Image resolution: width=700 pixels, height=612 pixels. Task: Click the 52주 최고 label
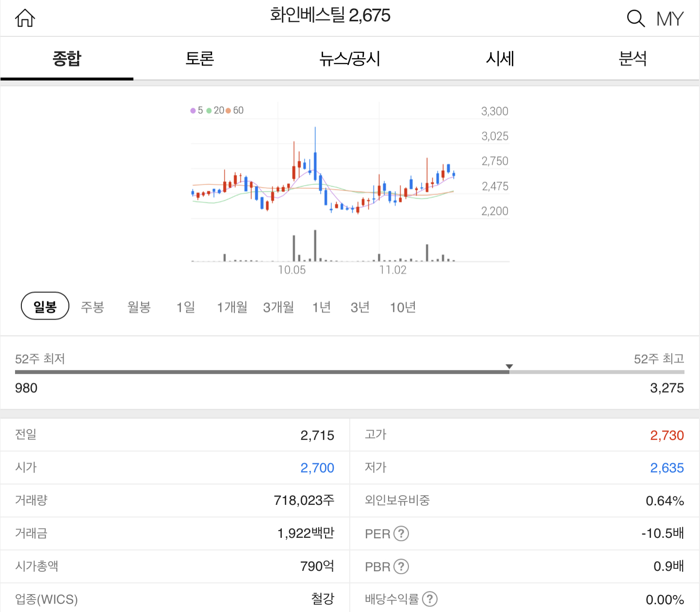[659, 359]
